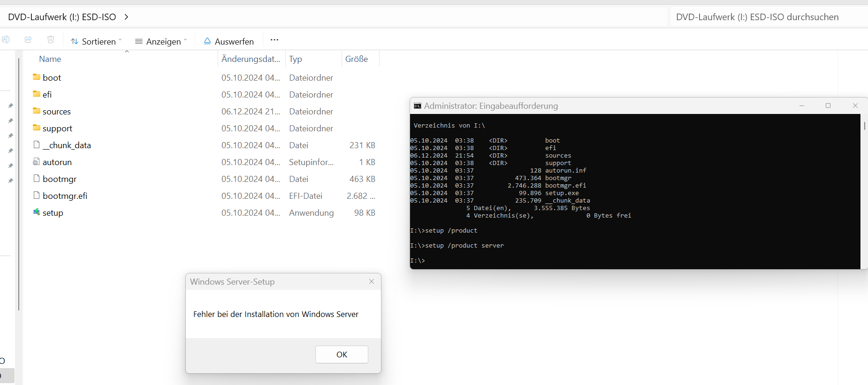Image resolution: width=868 pixels, height=385 pixels.
Task: Click the efi folder name
Action: click(x=47, y=95)
